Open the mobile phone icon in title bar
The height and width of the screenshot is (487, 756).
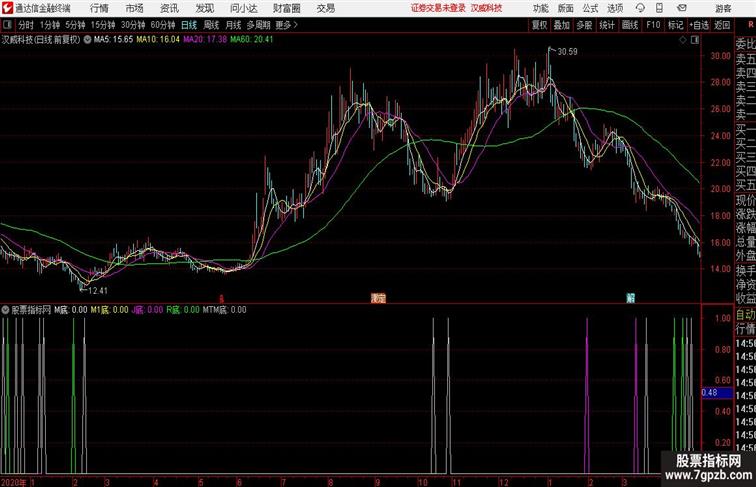pyautogui.click(x=659, y=8)
